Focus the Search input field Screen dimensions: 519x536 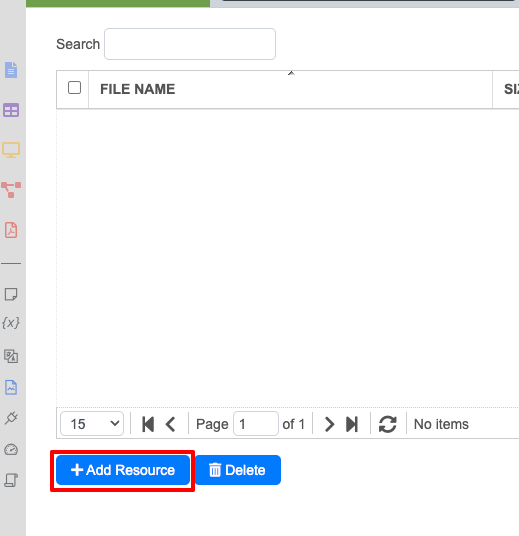(190, 44)
